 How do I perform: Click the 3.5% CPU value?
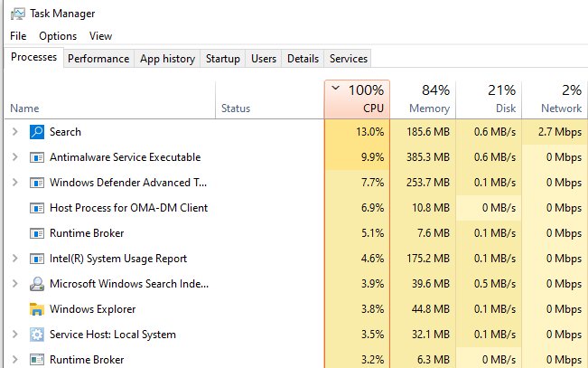coord(372,335)
